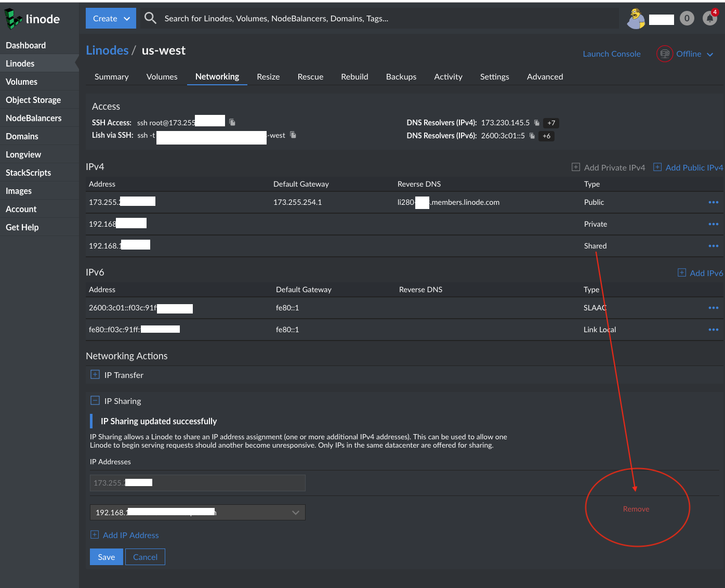This screenshot has height=588, width=725.
Task: Click the Linodes breadcrumb link
Action: click(107, 50)
